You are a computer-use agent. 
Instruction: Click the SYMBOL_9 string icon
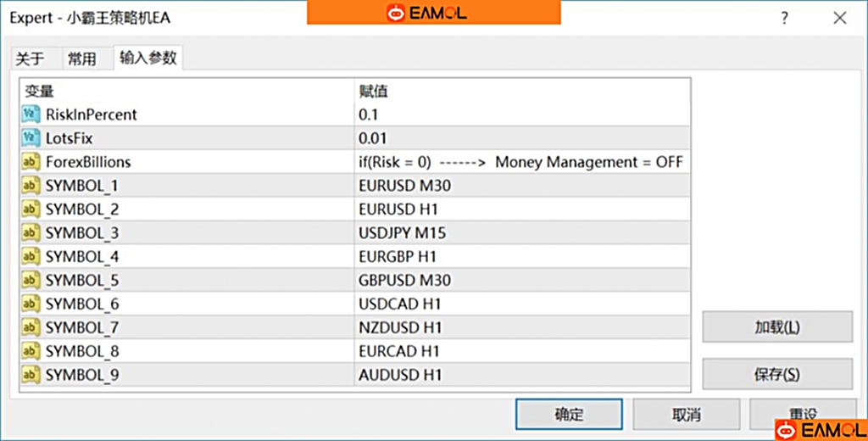point(31,375)
